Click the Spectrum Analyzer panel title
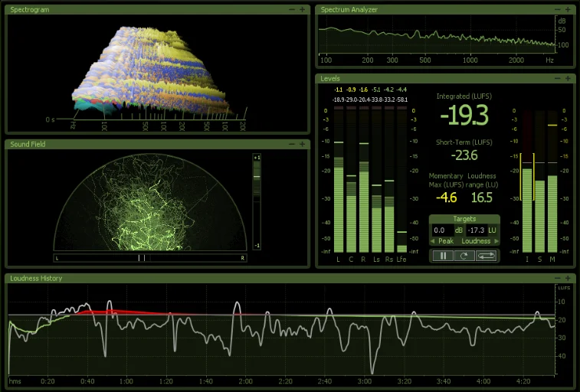This screenshot has width=580, height=392. click(349, 10)
